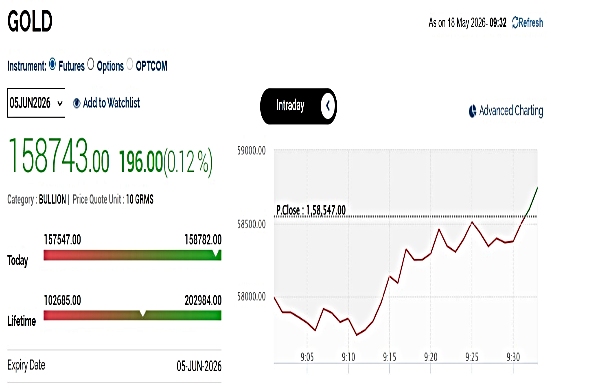Click the Price Quote Unit 10 GRMS text
The image size is (600, 388).
coord(113,200)
